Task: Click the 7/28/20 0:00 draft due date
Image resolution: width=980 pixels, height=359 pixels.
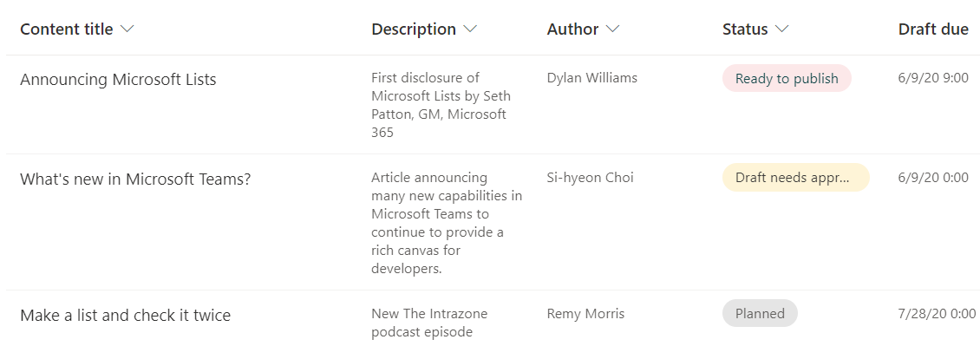Action: (937, 314)
